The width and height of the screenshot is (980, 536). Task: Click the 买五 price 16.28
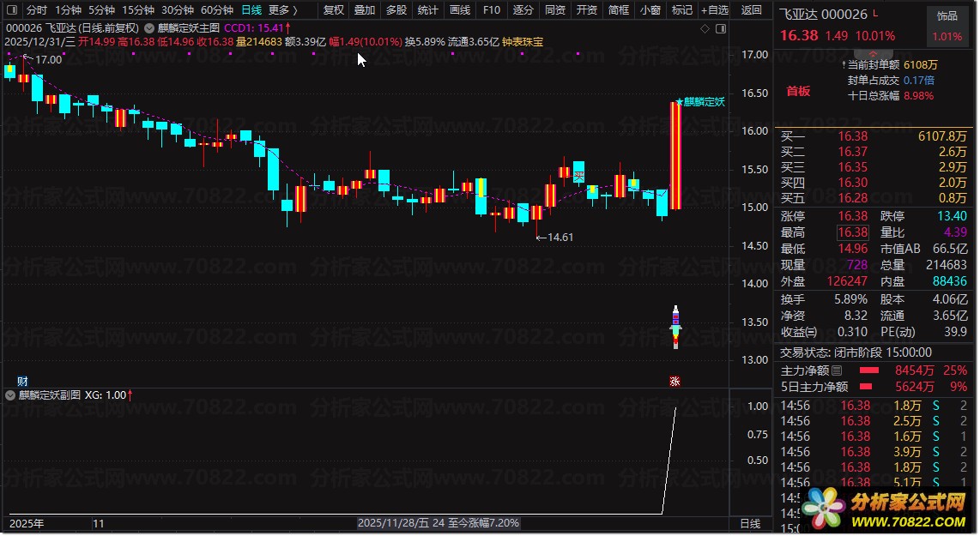click(852, 198)
